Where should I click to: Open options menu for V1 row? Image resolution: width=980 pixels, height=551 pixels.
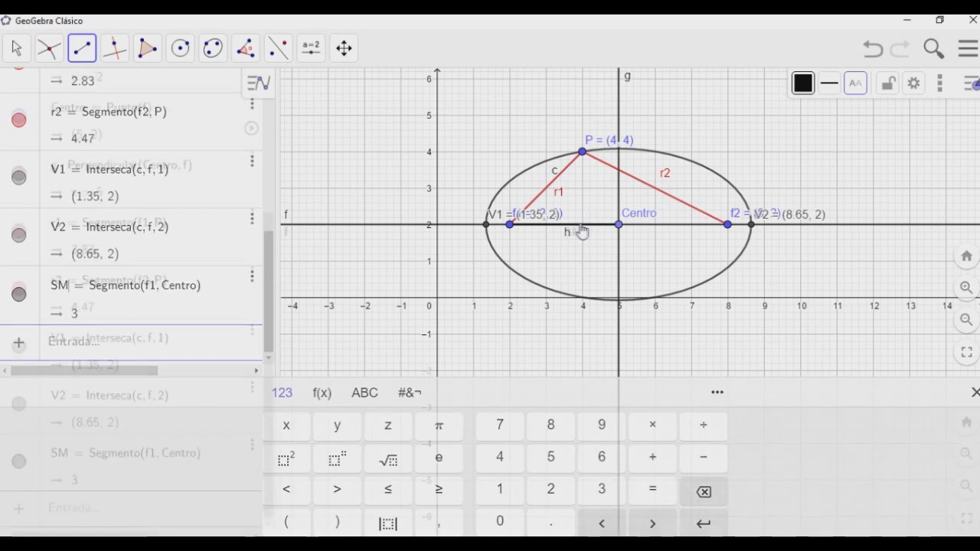click(x=252, y=161)
